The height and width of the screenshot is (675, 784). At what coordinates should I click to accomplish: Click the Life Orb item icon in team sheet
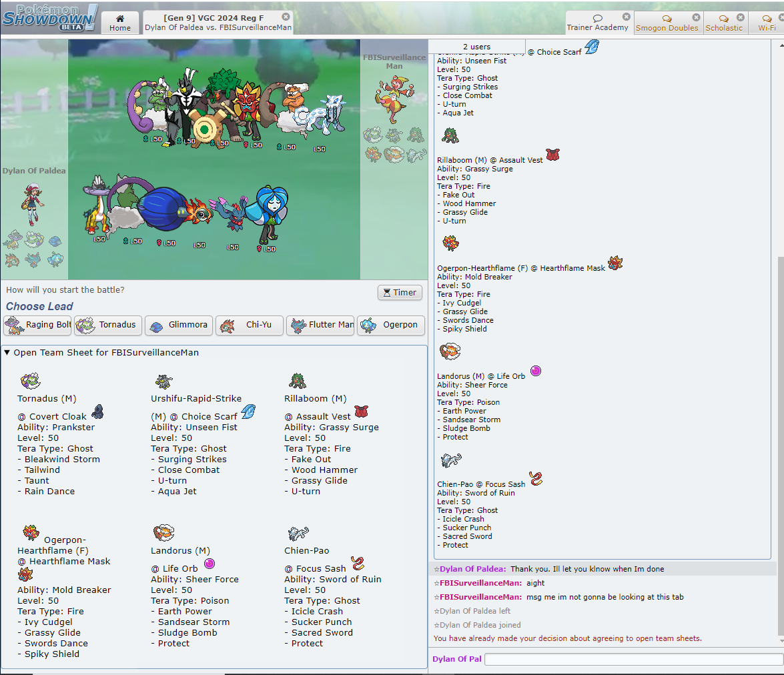[x=210, y=564]
